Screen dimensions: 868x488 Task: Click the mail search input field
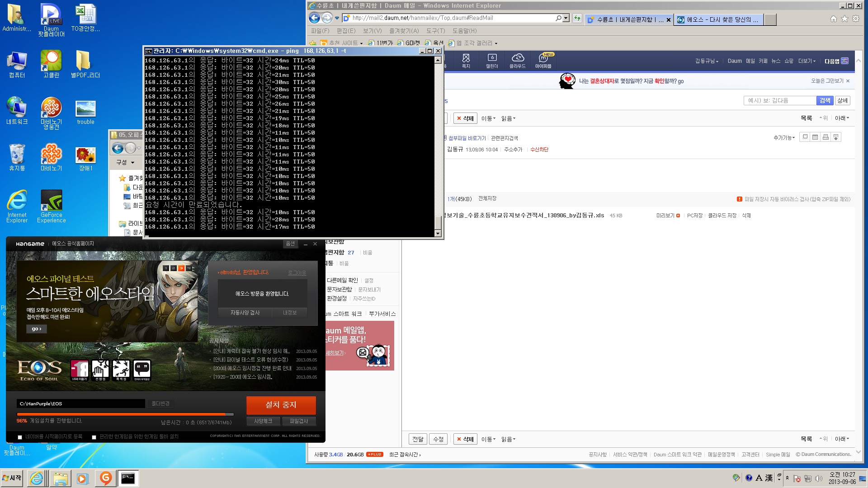point(780,100)
